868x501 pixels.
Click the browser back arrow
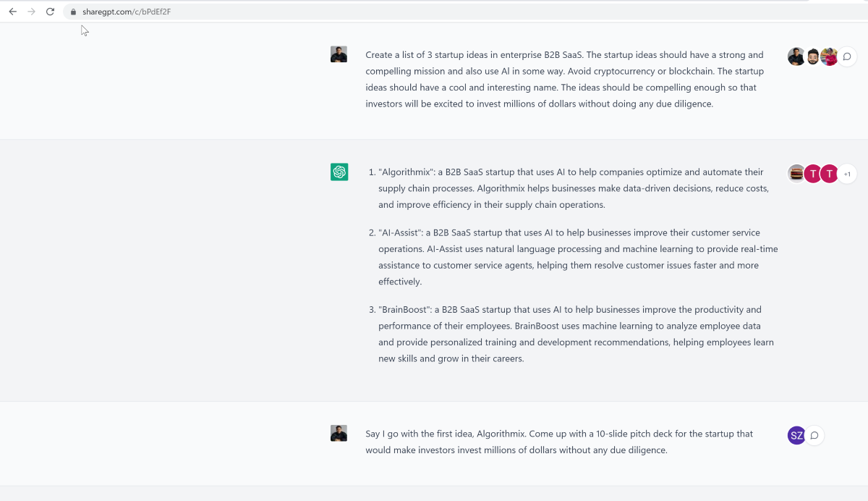12,12
